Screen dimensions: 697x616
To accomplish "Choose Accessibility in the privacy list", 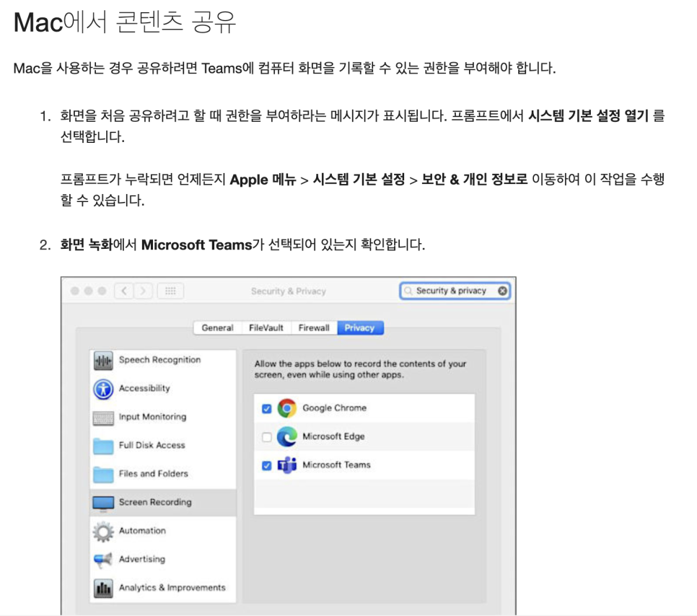I will coord(162,389).
